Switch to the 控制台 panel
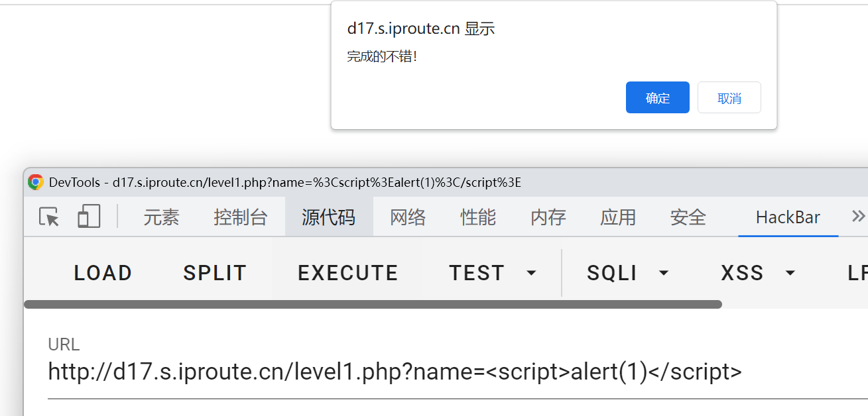 [241, 216]
